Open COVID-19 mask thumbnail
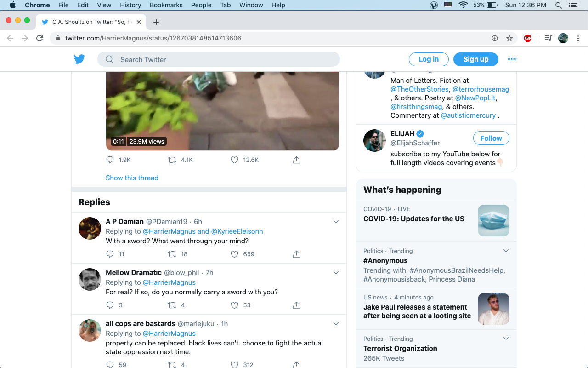This screenshot has height=368, width=588. [x=493, y=220]
